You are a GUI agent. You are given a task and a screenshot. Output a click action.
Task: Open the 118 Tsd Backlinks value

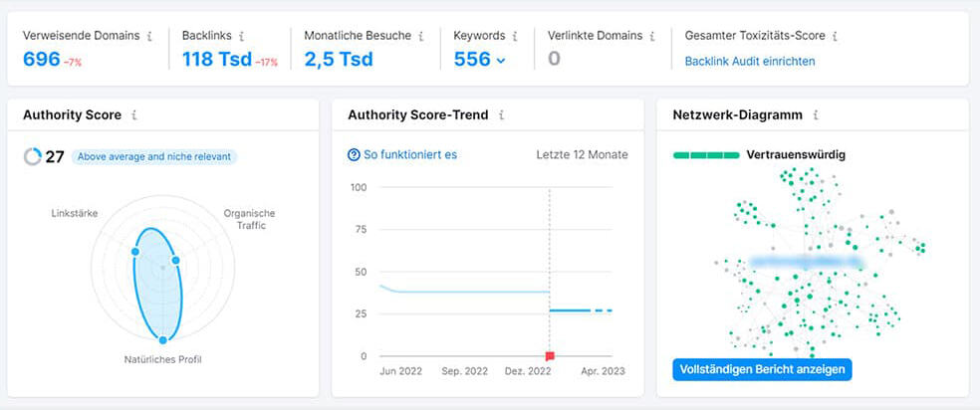[216, 59]
